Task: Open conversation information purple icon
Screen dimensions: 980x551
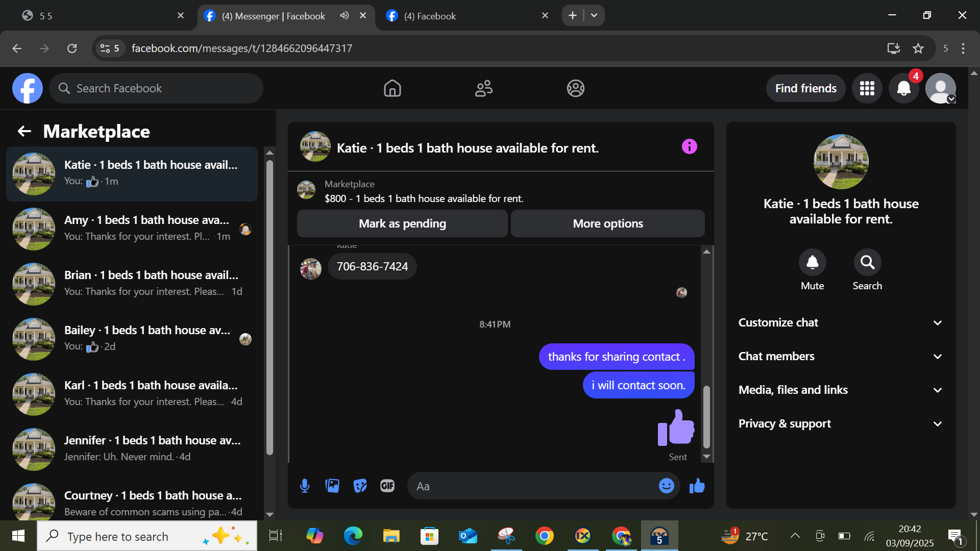Action: (689, 147)
